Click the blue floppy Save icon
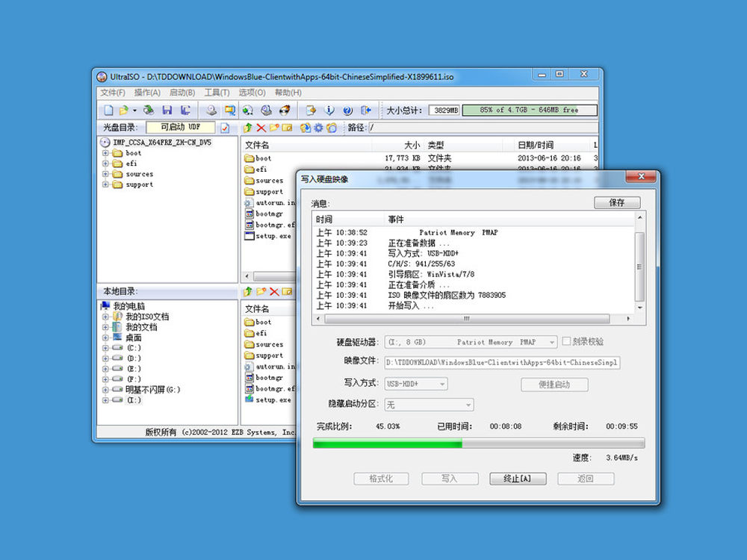 167,111
